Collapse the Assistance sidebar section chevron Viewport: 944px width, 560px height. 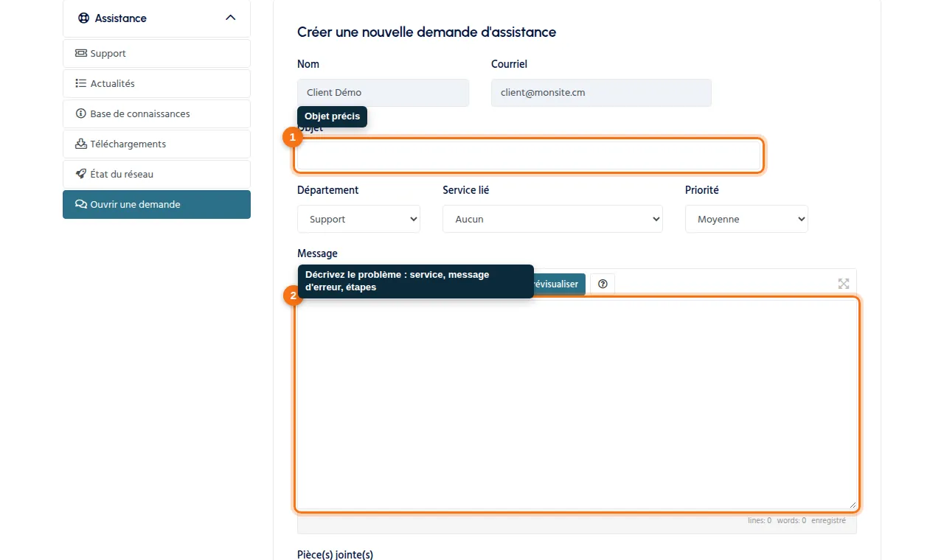tap(230, 18)
